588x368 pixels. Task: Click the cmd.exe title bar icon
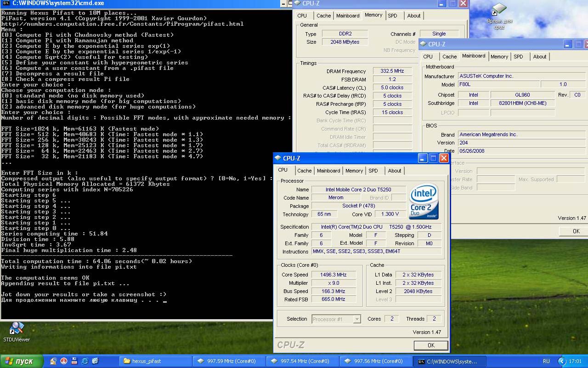[6, 3]
